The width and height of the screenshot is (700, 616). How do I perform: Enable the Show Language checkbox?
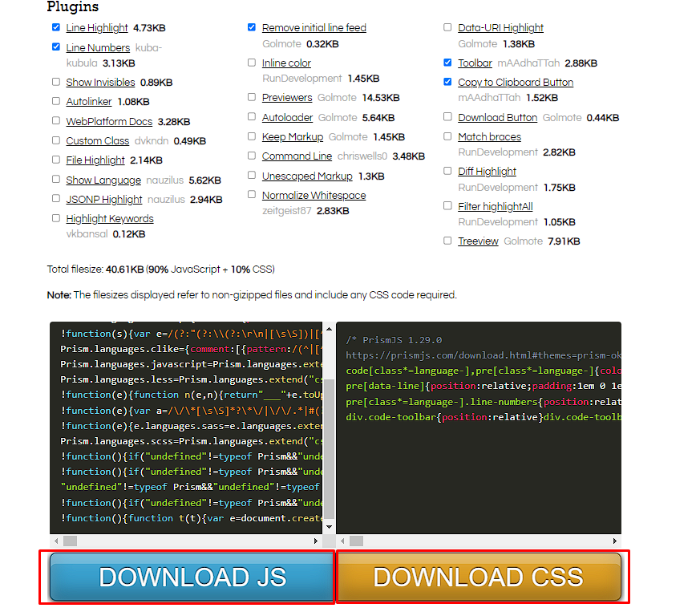click(x=56, y=179)
